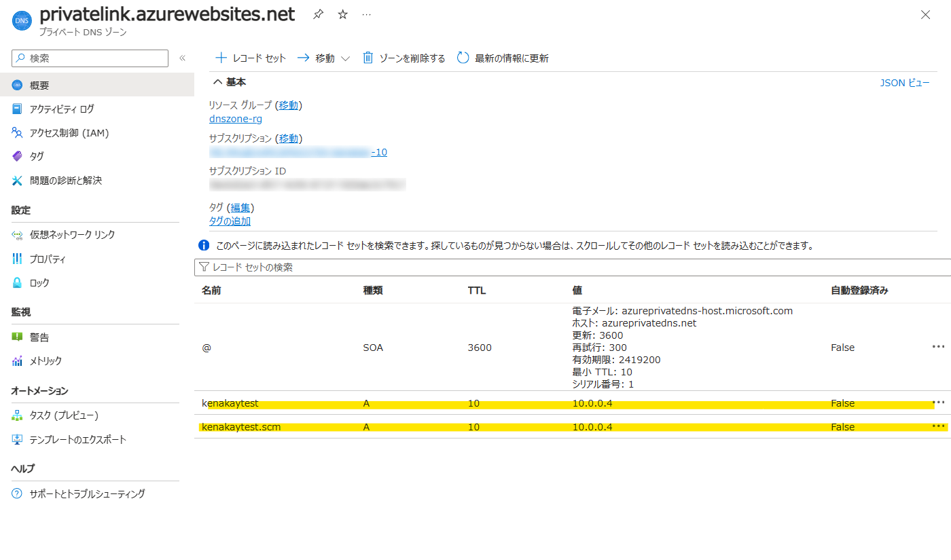Screen dimensions: 951x560
Task: Open the 概要 overview menu item
Action: click(x=96, y=85)
